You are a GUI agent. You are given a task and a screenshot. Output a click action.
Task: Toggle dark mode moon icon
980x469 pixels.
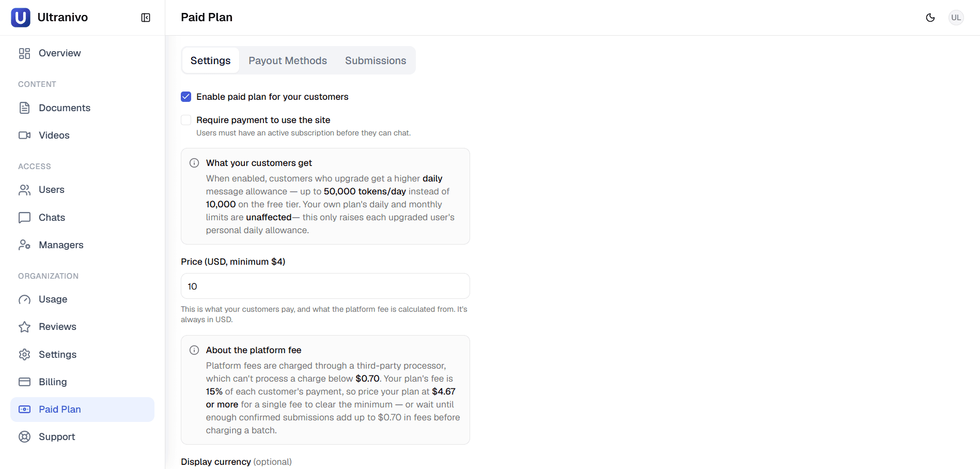[930, 18]
